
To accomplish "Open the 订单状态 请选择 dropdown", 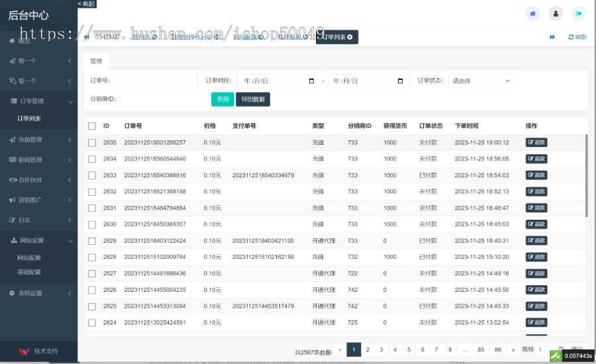I will 479,81.
